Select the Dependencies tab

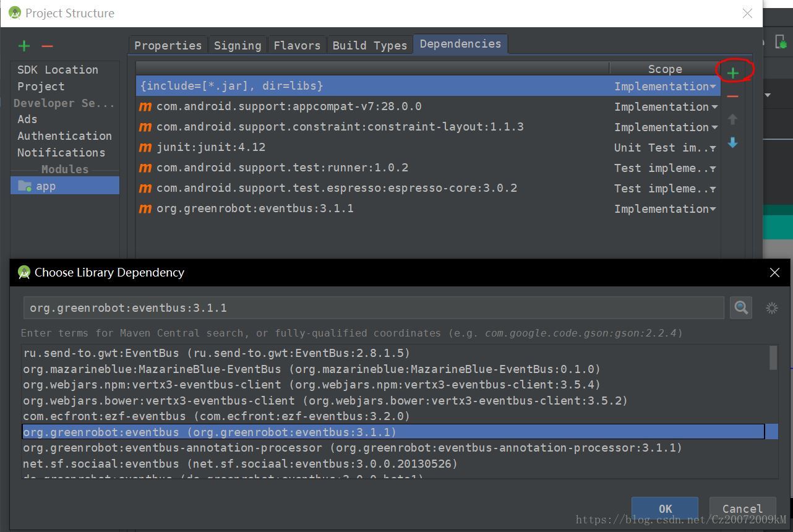460,44
